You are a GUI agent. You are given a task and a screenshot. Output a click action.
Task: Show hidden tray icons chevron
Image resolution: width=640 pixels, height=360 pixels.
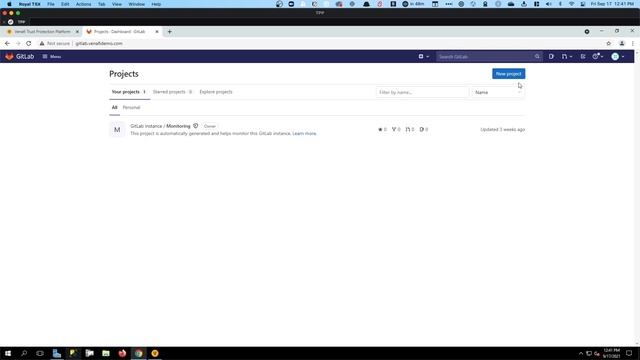(581, 353)
